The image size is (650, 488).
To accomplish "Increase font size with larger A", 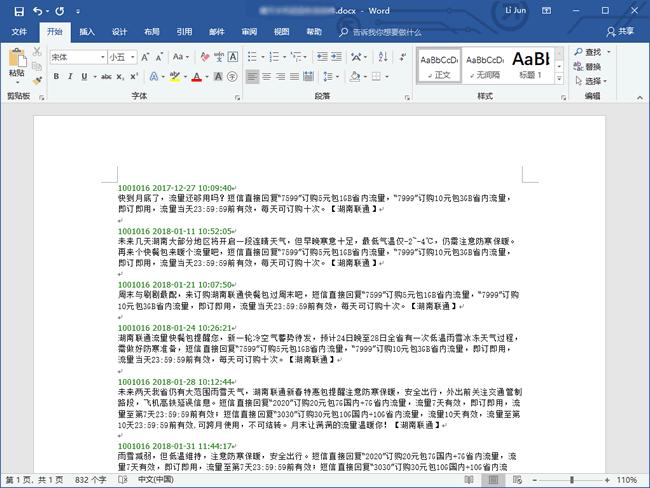I will point(145,57).
